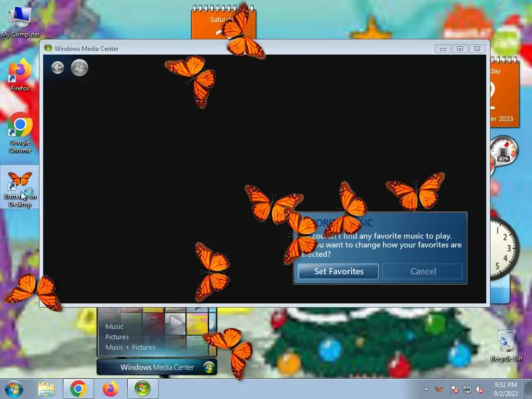Click the Set Favorites button
This screenshot has width=532, height=399.
click(x=338, y=271)
